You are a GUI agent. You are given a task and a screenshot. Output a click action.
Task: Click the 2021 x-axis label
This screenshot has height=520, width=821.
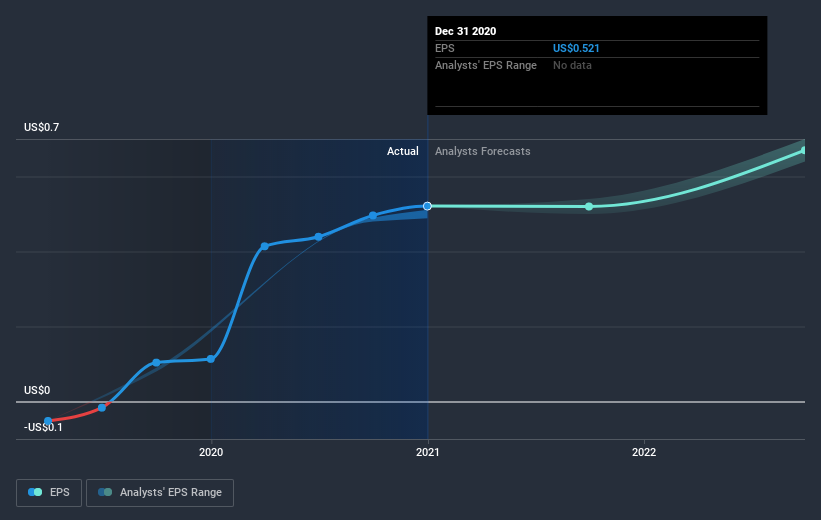click(x=428, y=452)
